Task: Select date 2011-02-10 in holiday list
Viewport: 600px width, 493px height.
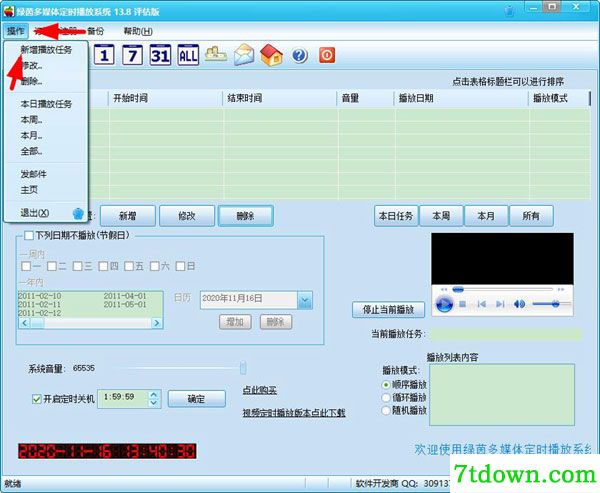Action: pos(40,296)
